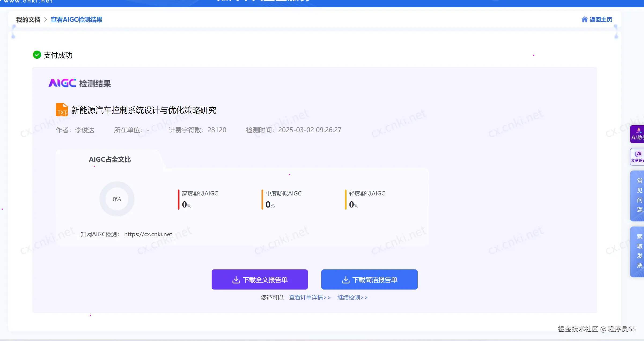Click download arrow icon in 下载全文报告单
Screen dimensions: 644x341
[236, 280]
